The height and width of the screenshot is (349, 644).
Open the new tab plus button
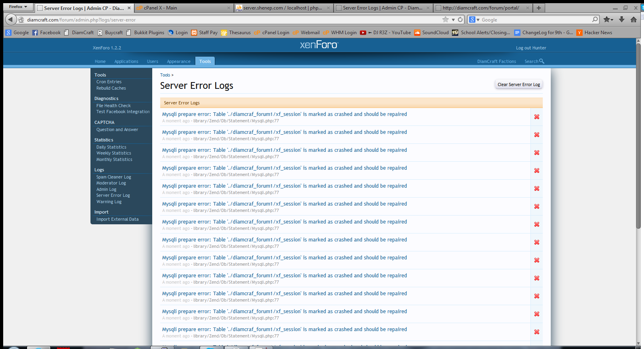[539, 8]
